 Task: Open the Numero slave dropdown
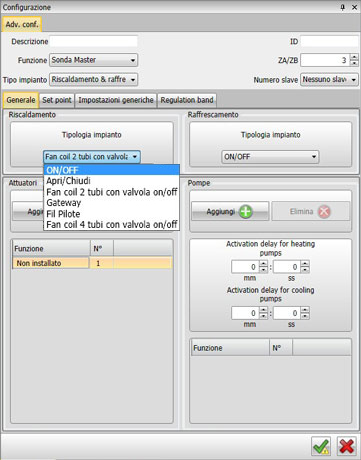329,80
